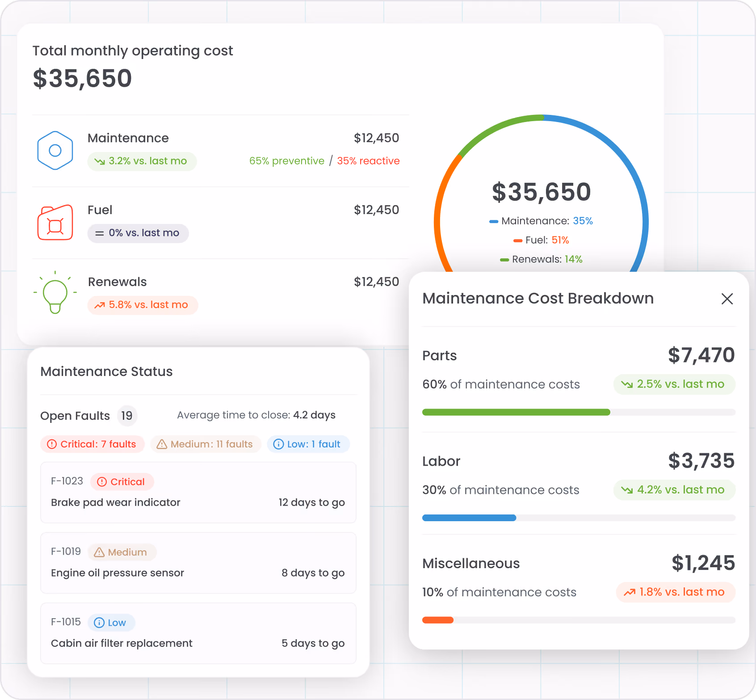
Task: Click the orange Miscellaneous progress bar
Action: pyautogui.click(x=438, y=620)
